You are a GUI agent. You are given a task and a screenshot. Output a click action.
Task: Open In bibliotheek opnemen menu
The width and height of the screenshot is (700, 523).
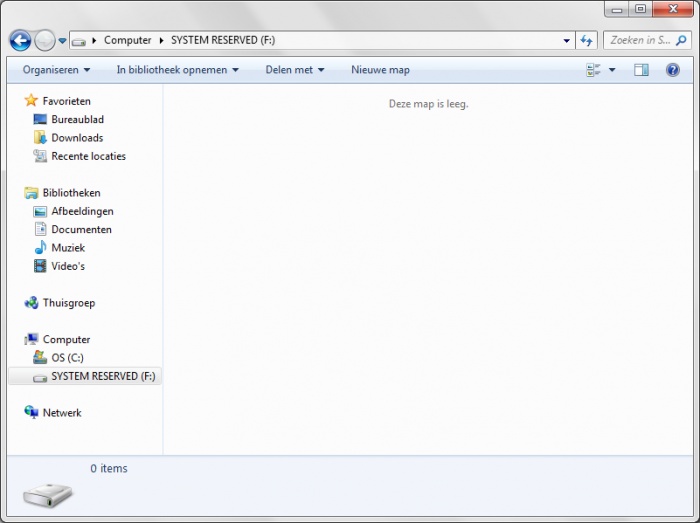click(178, 70)
